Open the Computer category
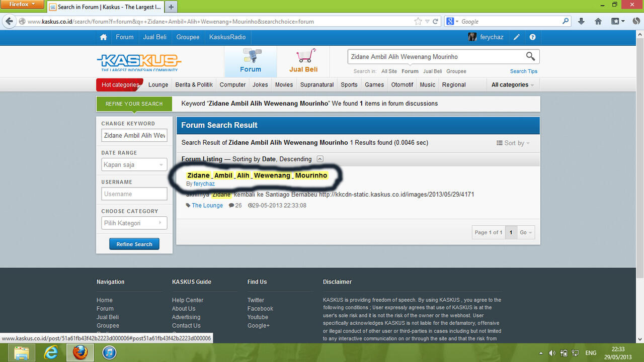This screenshot has height=362, width=644. pos(233,84)
